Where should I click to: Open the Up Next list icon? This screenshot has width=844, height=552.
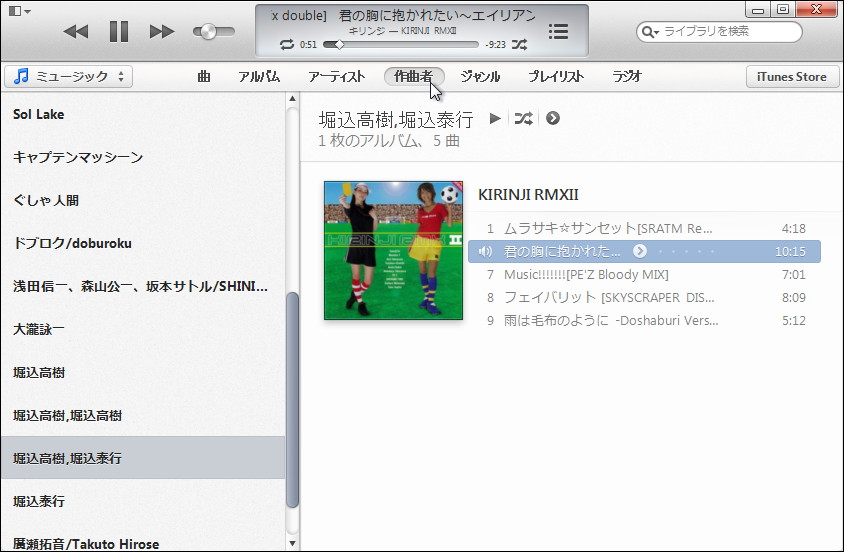pos(558,32)
